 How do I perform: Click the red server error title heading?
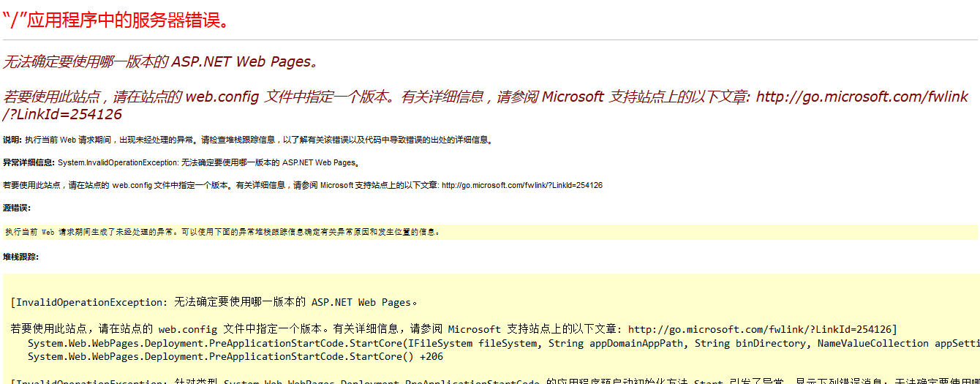(116, 20)
